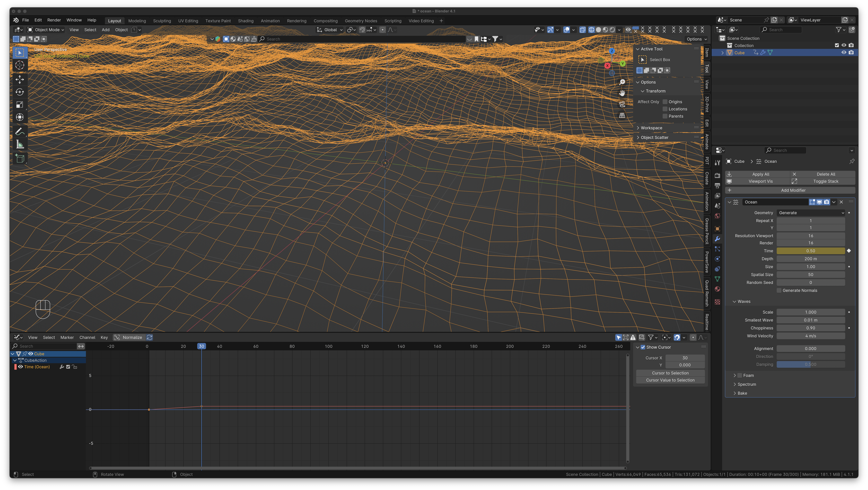Select the Rotate tool
This screenshot has width=868, height=490.
[20, 92]
